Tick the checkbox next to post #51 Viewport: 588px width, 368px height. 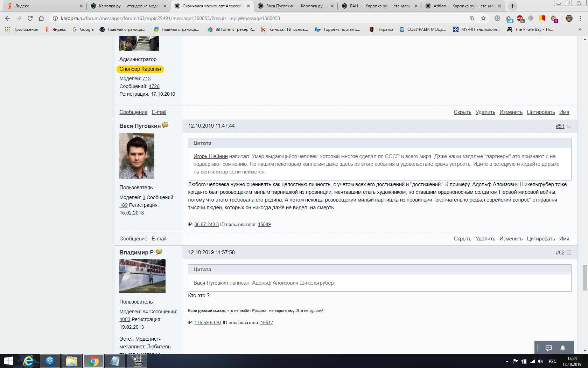click(569, 126)
